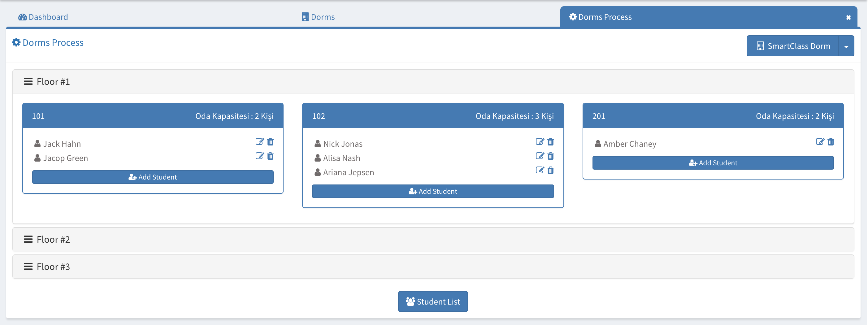Edit Ariana Jepsen's entry
Image resolution: width=868 pixels, height=325 pixels.
(x=540, y=170)
